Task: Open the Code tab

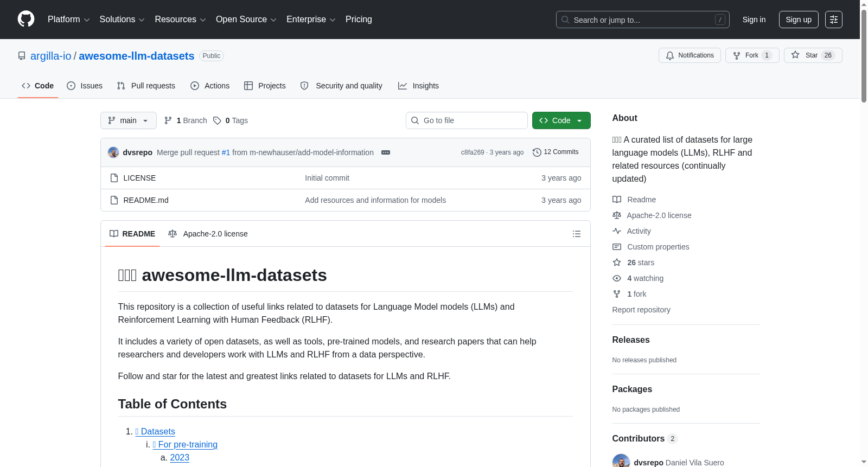Action: pos(38,86)
